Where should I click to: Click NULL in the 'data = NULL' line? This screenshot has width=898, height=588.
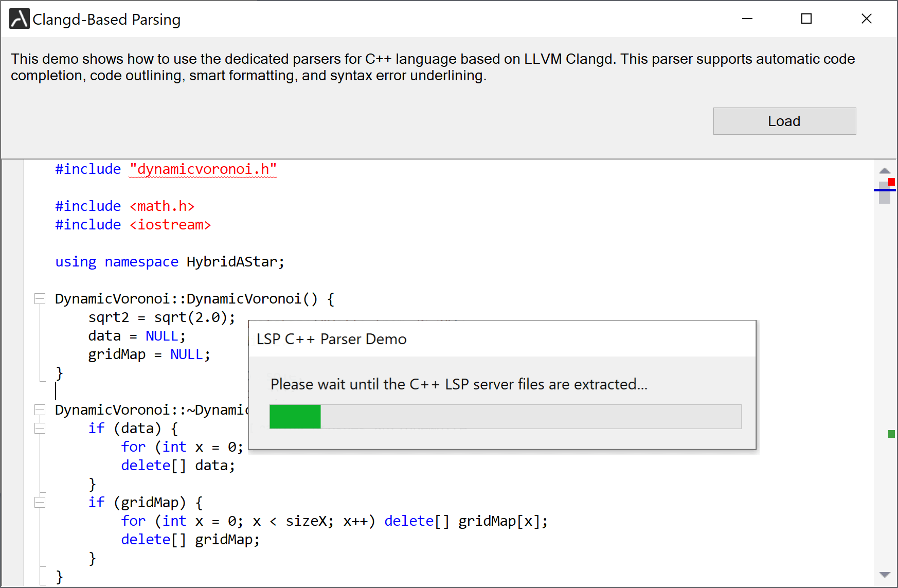(x=161, y=336)
